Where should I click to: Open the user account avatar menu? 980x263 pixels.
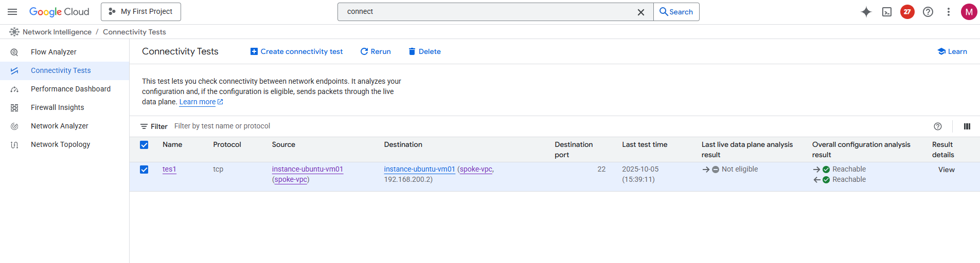(x=969, y=12)
